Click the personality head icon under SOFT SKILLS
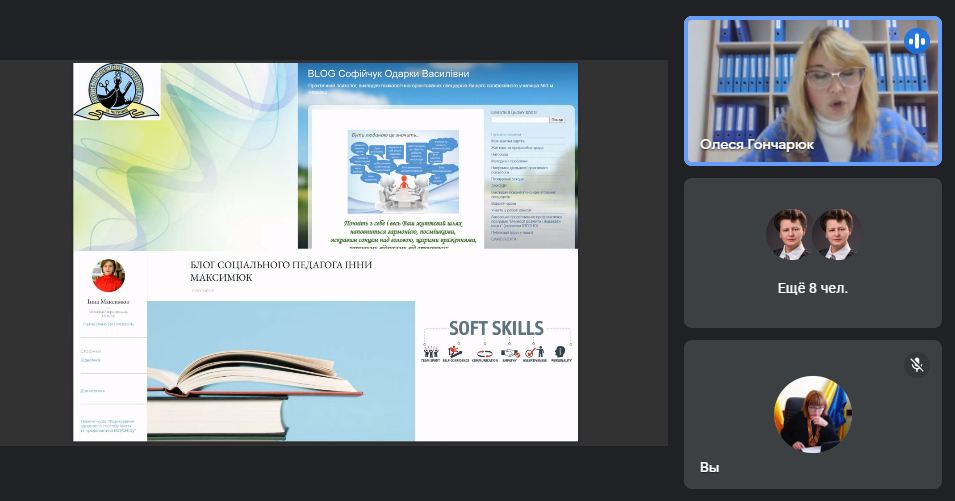Image resolution: width=955 pixels, height=501 pixels. point(561,354)
